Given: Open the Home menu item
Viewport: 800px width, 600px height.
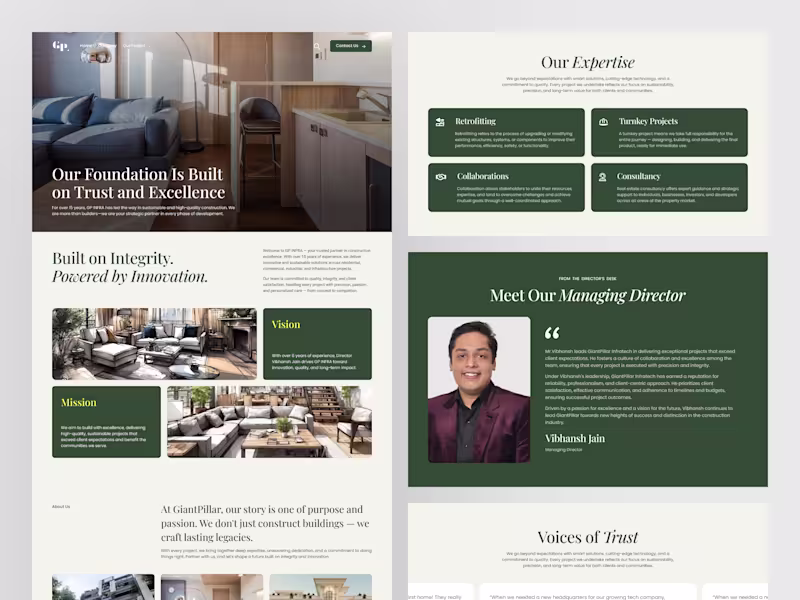Looking at the screenshot, I should [85, 45].
